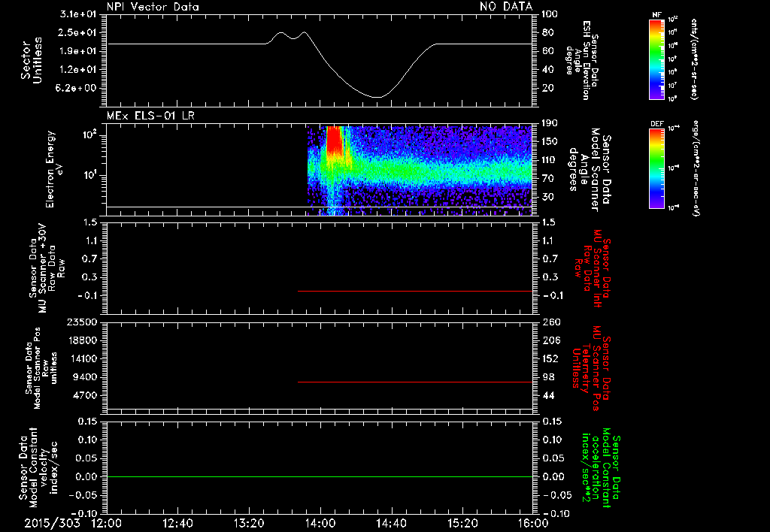The height and width of the screenshot is (532, 770).
Task: Click the 4700 scanner position tick label
Action: click(86, 395)
